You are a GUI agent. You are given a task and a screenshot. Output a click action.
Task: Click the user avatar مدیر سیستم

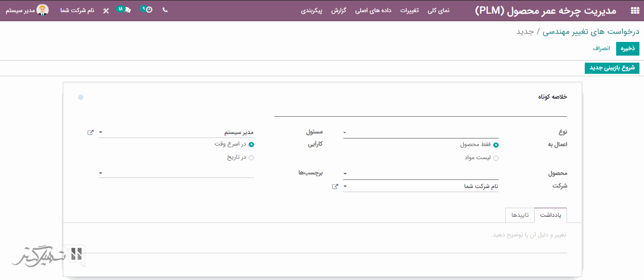point(43,10)
